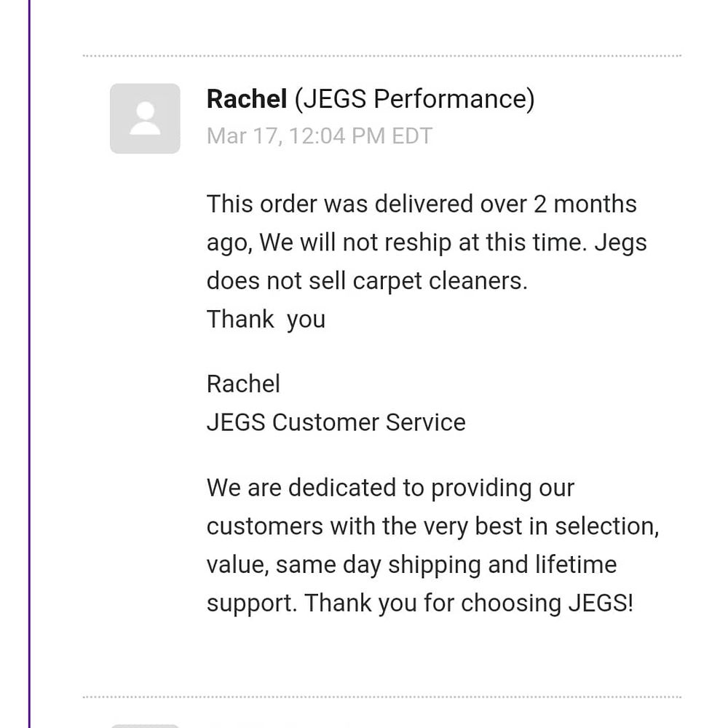
Task: Click the line 'This order was delivered over 2 months'
Action: (422, 204)
